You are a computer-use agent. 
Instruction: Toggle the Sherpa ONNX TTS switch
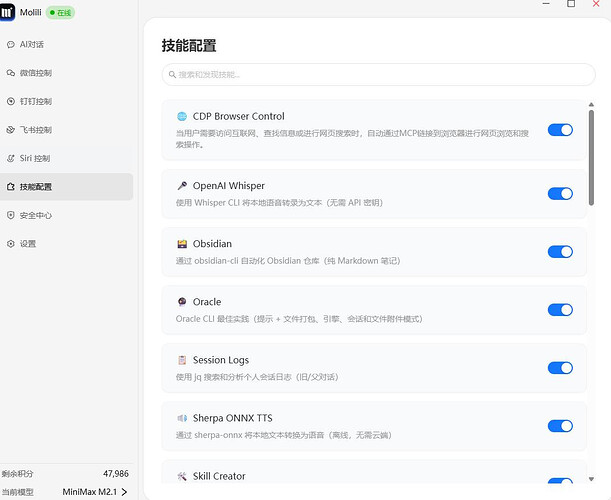click(560, 426)
